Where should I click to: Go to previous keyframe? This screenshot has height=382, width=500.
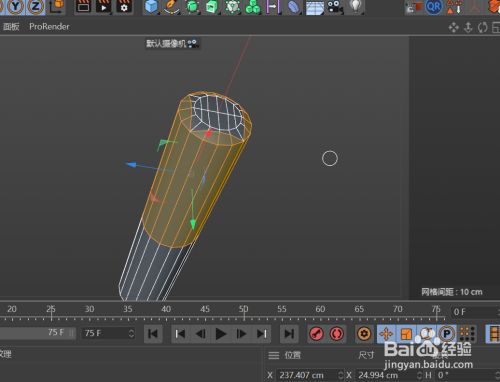[180, 334]
